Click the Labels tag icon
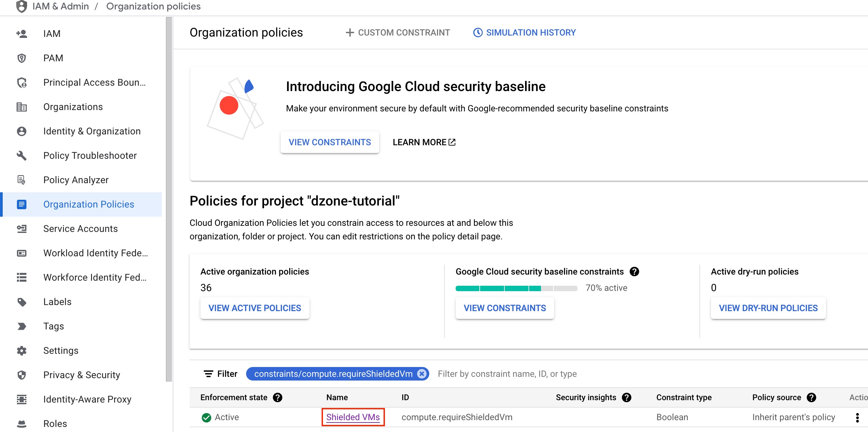The width and height of the screenshot is (868, 432). coord(22,302)
